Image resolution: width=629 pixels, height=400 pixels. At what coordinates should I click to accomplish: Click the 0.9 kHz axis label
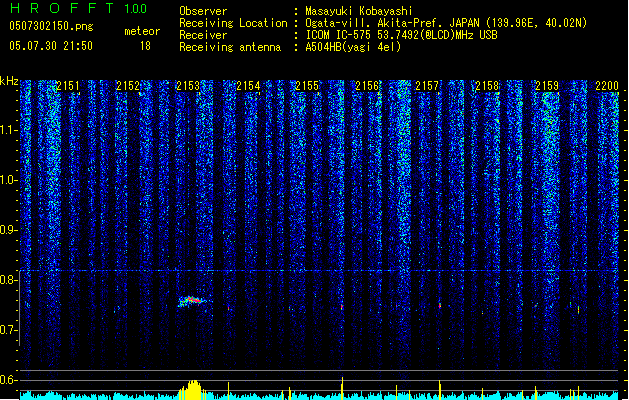coord(8,230)
